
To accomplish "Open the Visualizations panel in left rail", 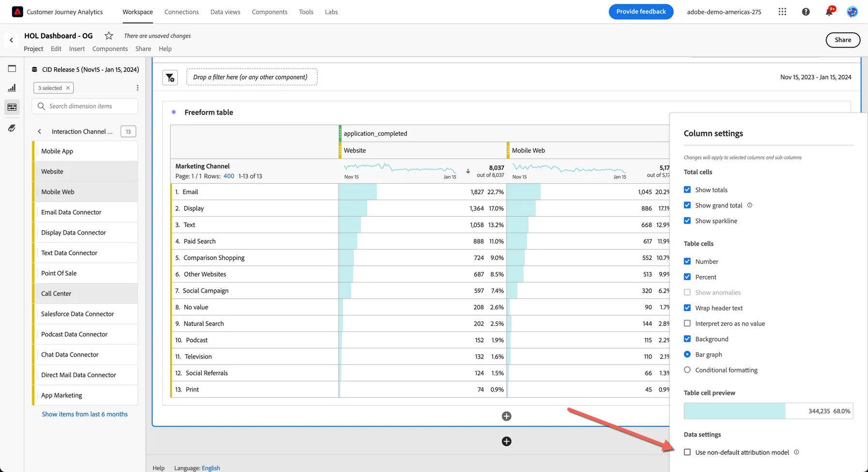I will coord(12,88).
